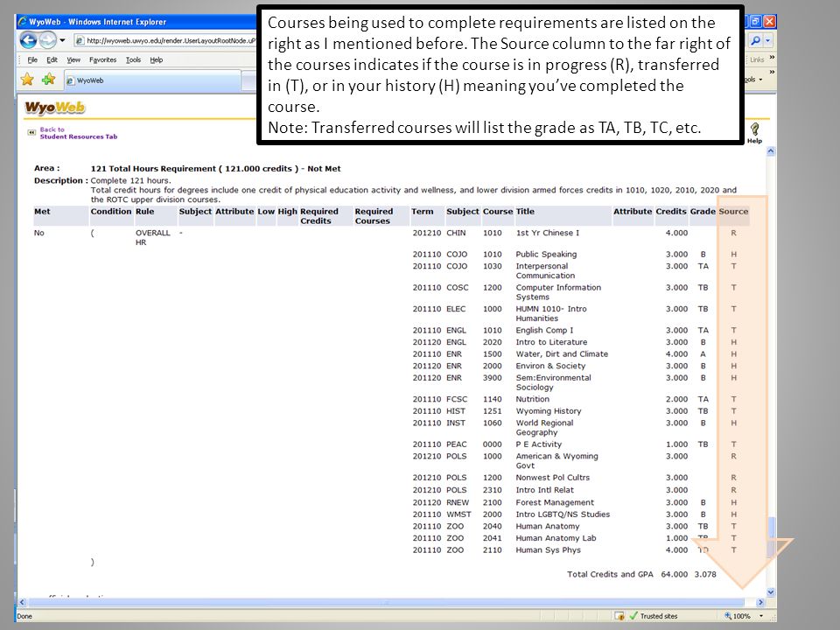Click the horizontal scrollbar left arrow
This screenshot has height=630, width=840.
tap(22, 602)
